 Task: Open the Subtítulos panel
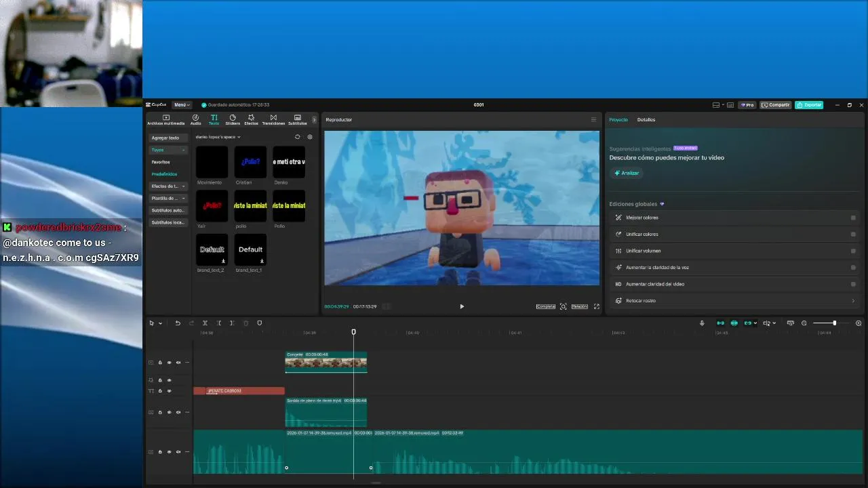[298, 120]
